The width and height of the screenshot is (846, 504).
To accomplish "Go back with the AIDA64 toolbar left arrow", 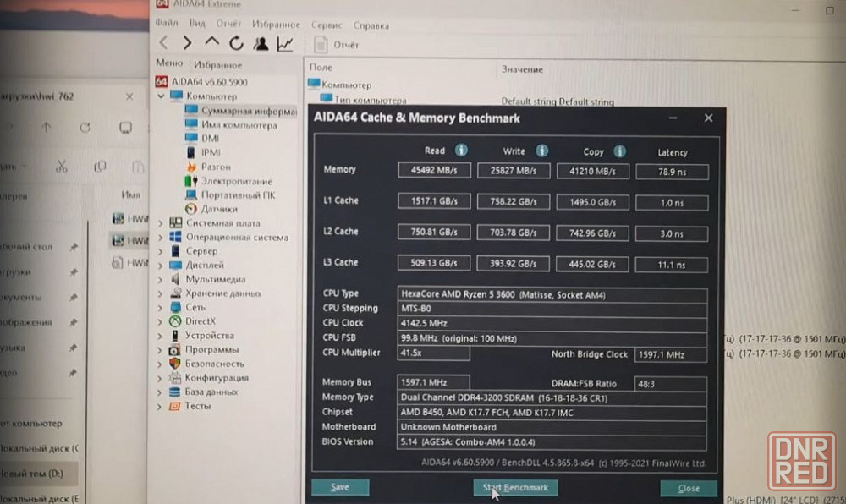I will click(164, 42).
